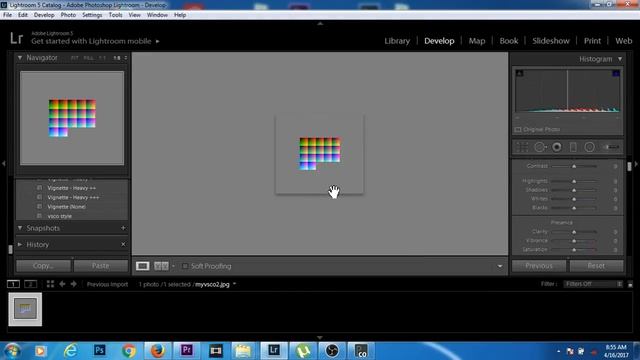Select the Radial Filter tool
640x360 pixels.
click(589, 147)
